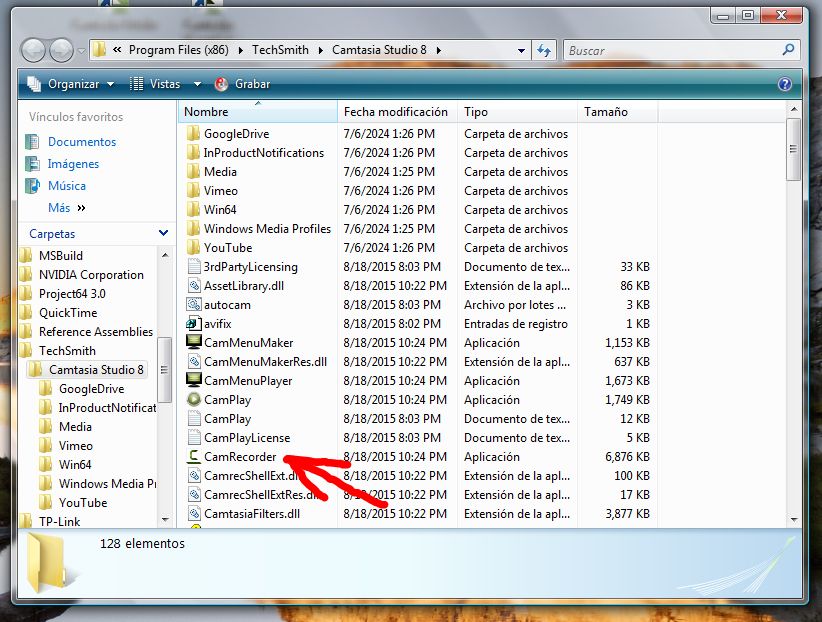Open the Vistas dropdown arrow
Image resolution: width=822 pixels, height=622 pixels.
(197, 84)
